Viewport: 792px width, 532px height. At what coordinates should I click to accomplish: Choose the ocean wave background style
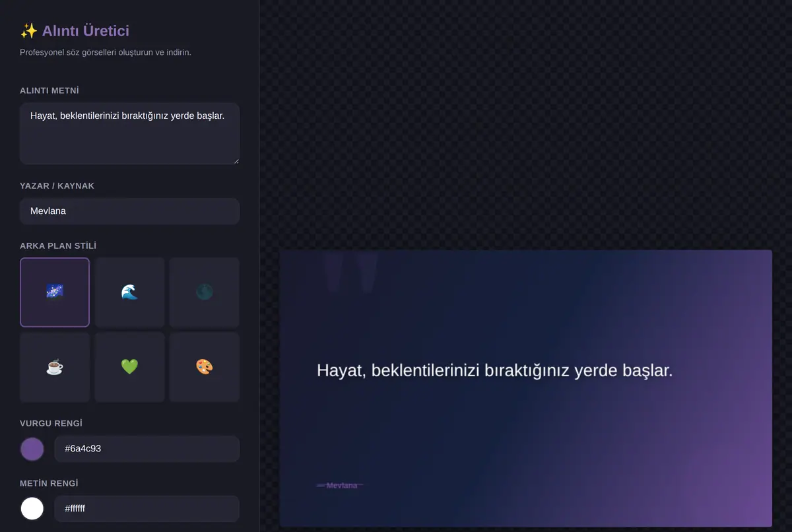pos(129,292)
